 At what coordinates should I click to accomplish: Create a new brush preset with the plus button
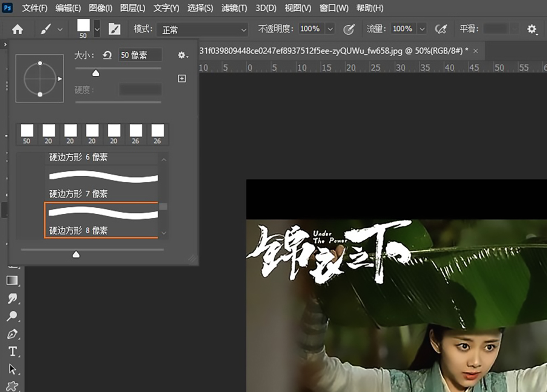(x=182, y=78)
